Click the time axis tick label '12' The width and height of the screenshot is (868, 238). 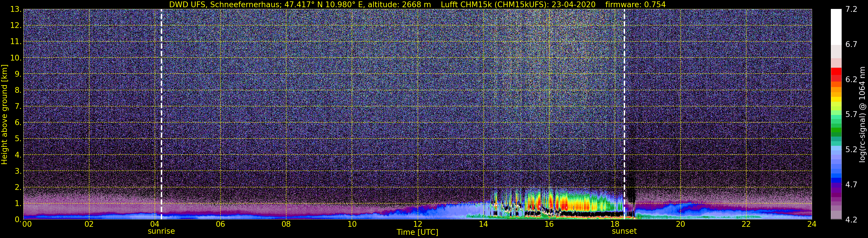click(x=417, y=224)
